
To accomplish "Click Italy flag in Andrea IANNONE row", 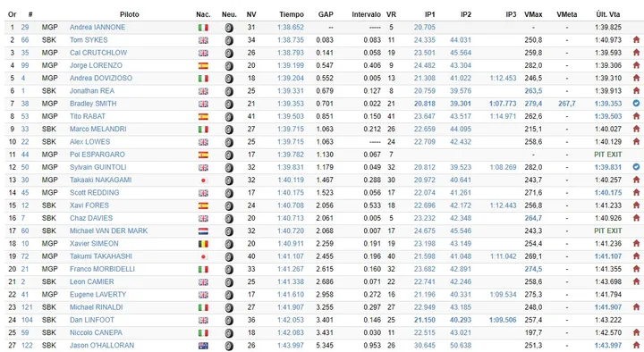I will coord(203,28).
